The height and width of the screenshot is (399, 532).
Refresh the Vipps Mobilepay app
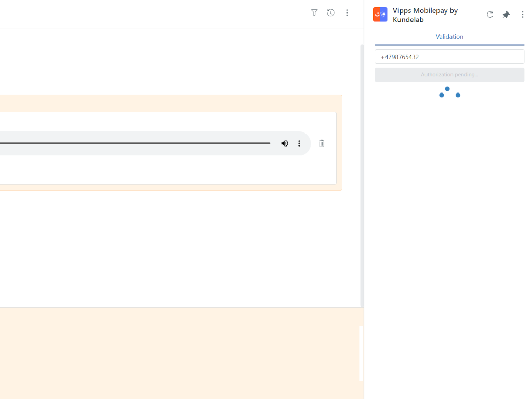click(489, 15)
